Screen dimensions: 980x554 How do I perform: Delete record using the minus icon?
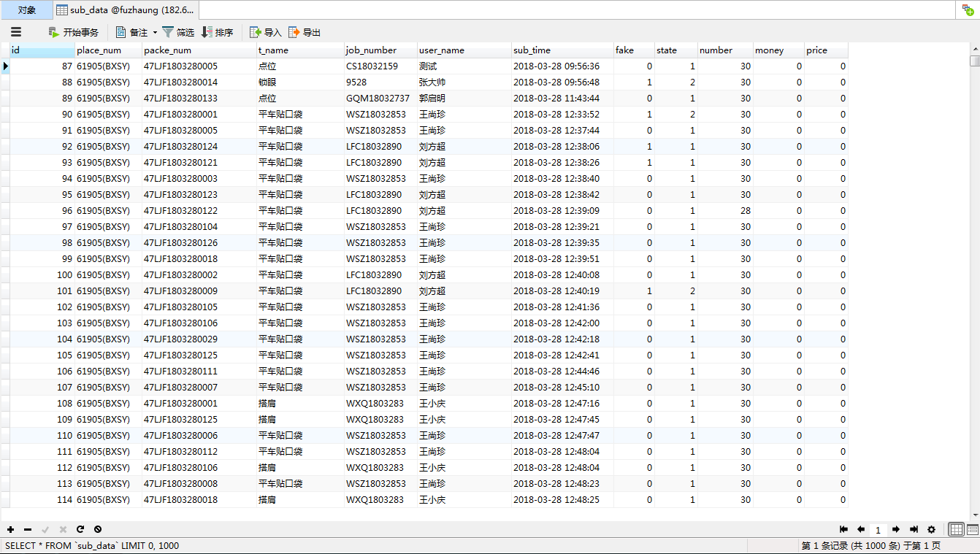tap(28, 529)
